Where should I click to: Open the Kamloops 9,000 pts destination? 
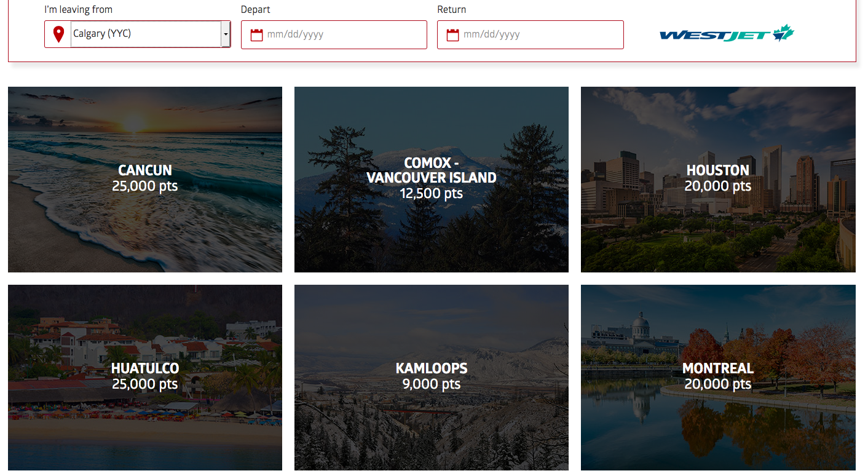(x=432, y=377)
